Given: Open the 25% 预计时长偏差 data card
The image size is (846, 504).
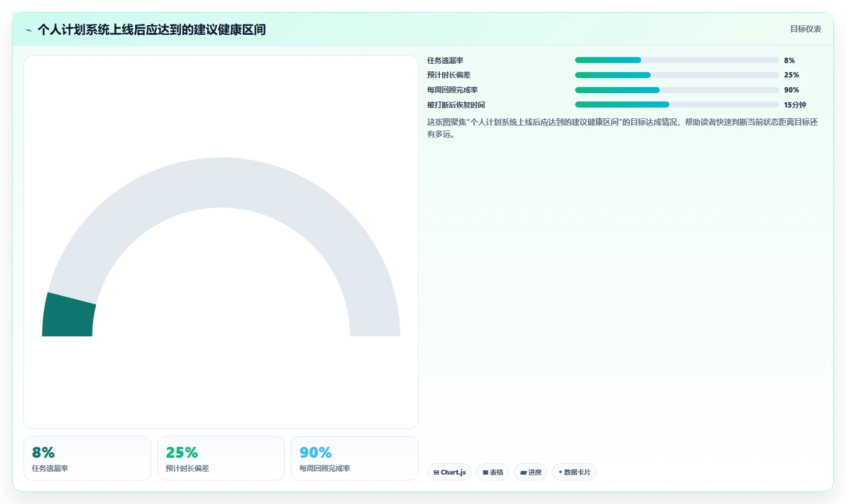Looking at the screenshot, I should (221, 458).
